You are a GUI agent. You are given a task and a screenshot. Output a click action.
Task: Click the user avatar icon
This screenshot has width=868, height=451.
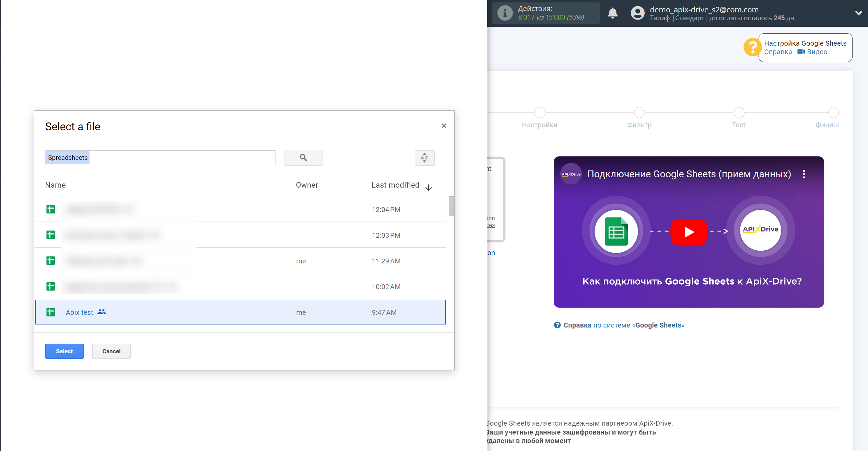[x=637, y=13]
